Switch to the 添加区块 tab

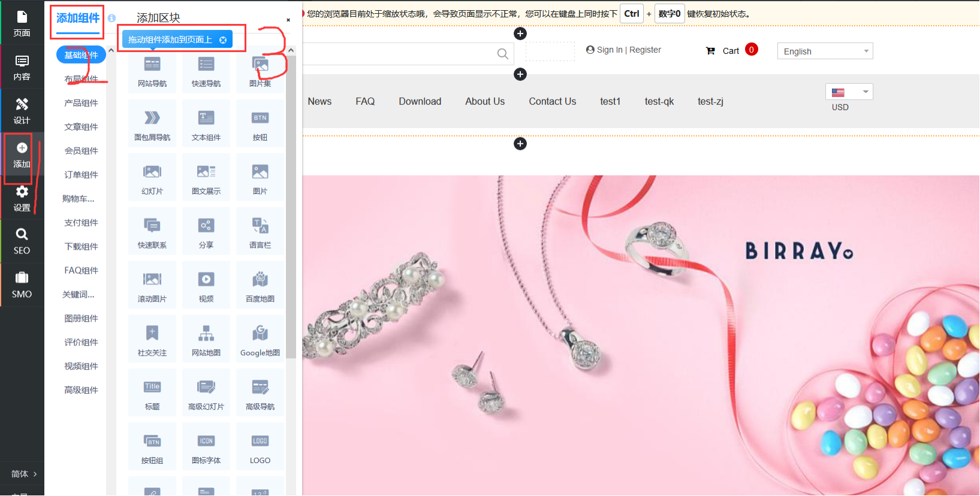(x=158, y=18)
